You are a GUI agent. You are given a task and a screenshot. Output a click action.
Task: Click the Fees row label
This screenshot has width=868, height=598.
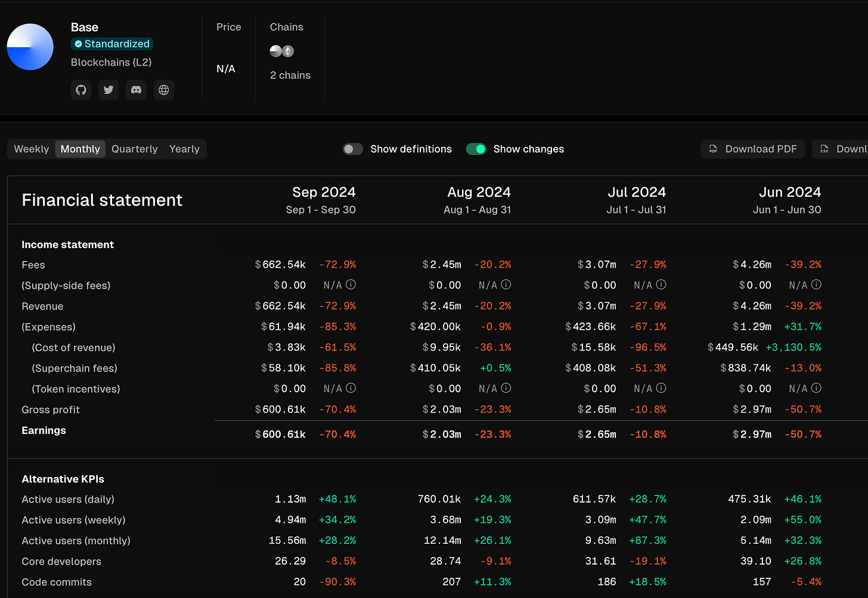point(33,265)
